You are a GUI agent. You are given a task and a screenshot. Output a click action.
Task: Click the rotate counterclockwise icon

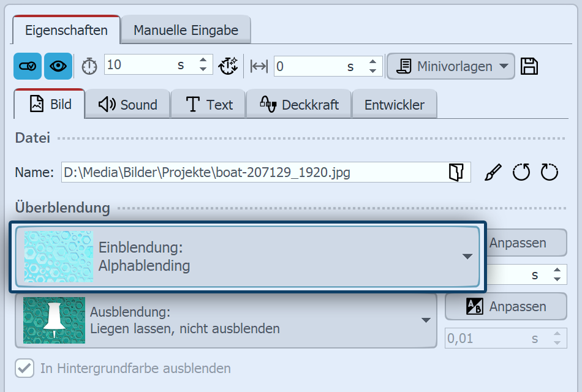[520, 172]
